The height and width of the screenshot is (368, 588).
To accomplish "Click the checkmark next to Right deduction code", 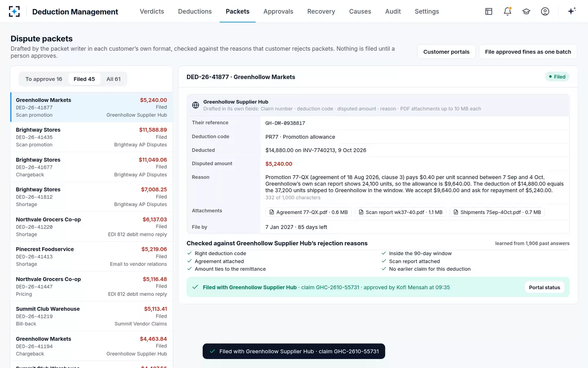I will click(x=189, y=254).
